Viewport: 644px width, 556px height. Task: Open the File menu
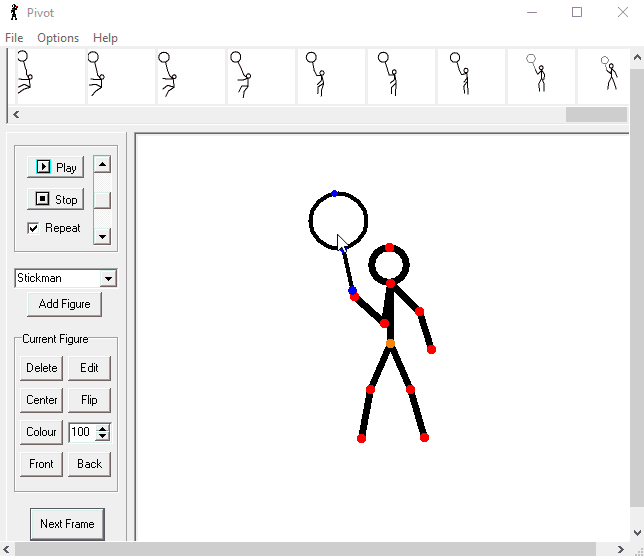(14, 38)
